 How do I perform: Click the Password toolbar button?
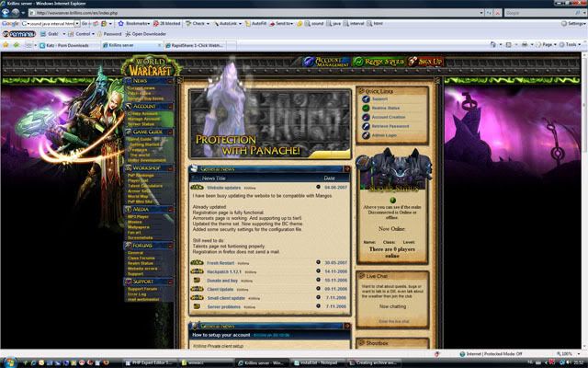click(109, 34)
